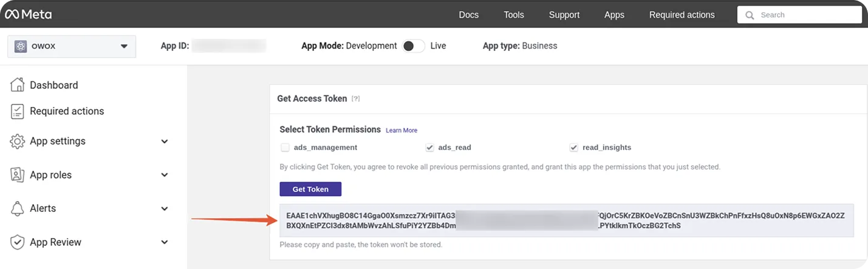
Task: Expand the App Review section
Action: (164, 242)
